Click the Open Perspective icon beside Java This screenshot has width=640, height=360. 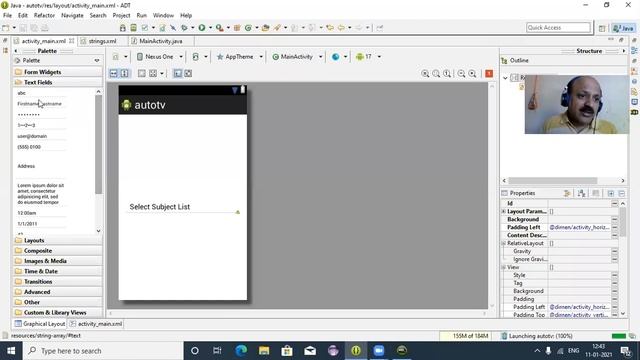point(602,28)
